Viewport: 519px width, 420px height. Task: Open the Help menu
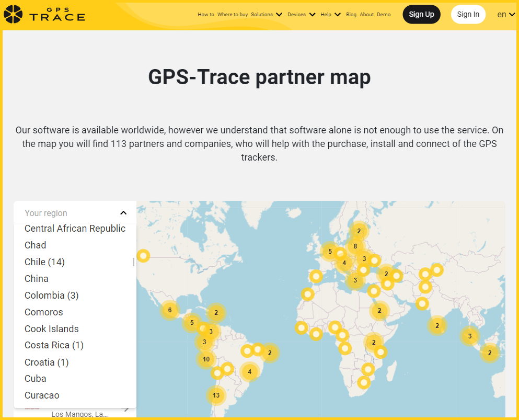pos(330,15)
